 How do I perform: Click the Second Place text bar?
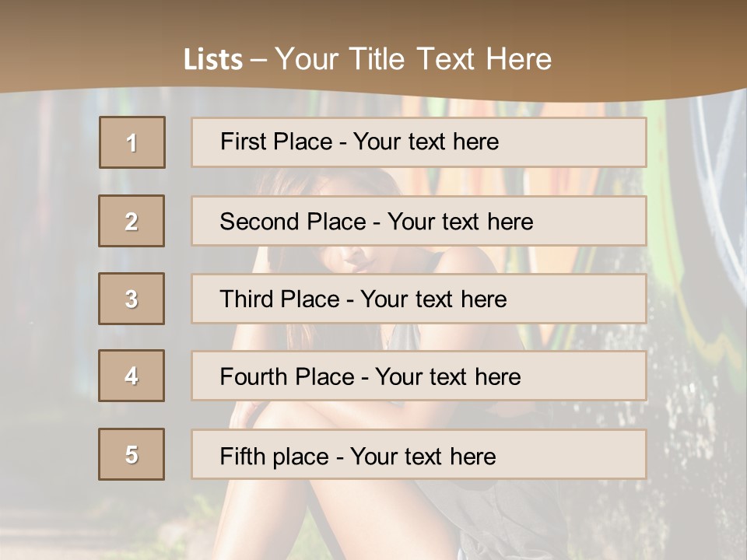pyautogui.click(x=584, y=221)
